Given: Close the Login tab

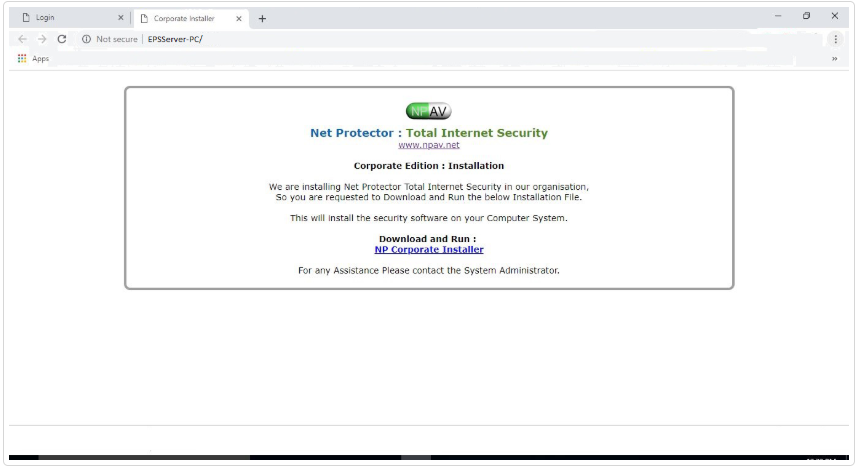Looking at the screenshot, I should click(x=121, y=18).
